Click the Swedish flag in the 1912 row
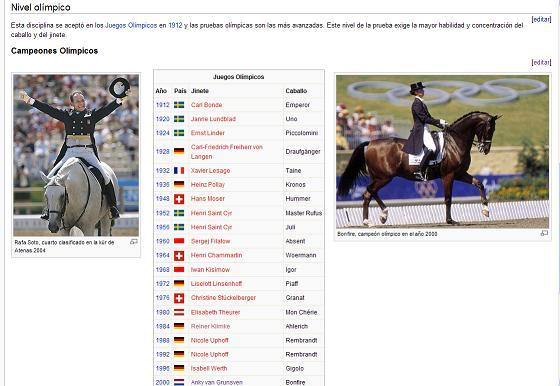Image resolution: width=560 pixels, height=386 pixels. pyautogui.click(x=179, y=105)
